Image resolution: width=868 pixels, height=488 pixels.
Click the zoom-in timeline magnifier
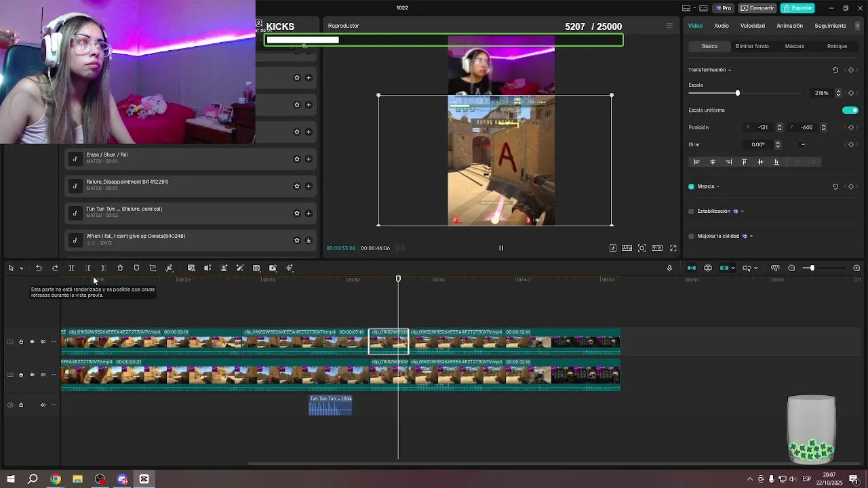856,268
